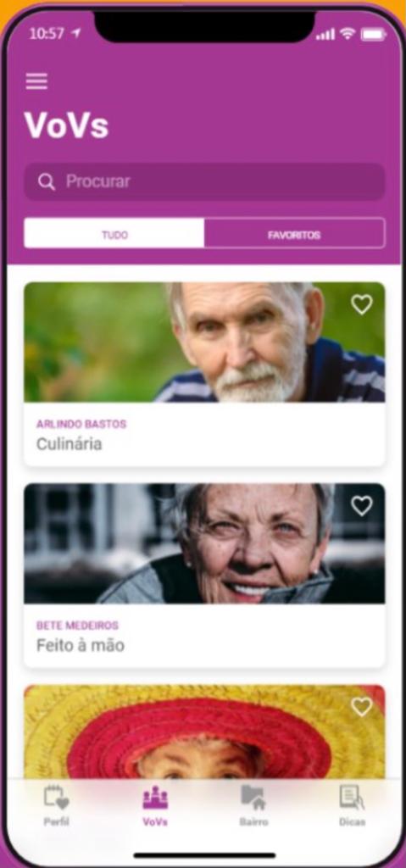406x868 pixels.
Task: Open the Dicas document icon
Action: coord(353,798)
